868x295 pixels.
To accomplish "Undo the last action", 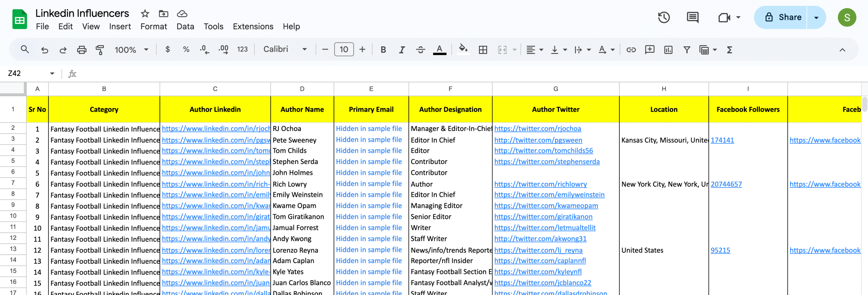I will click(x=45, y=50).
